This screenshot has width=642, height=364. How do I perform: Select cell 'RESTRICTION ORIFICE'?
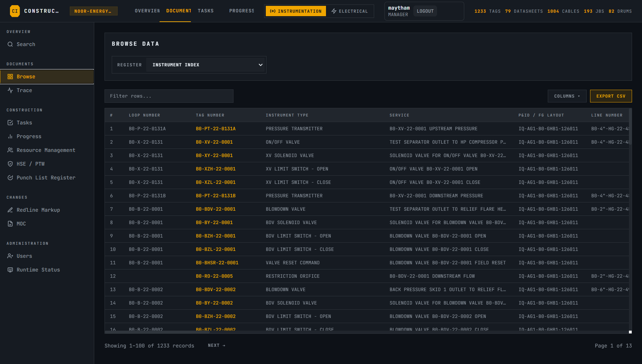pyautogui.click(x=293, y=276)
